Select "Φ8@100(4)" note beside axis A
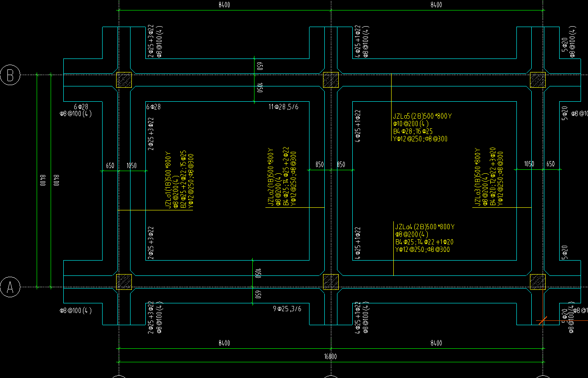This screenshot has width=588, height=378. tap(76, 311)
